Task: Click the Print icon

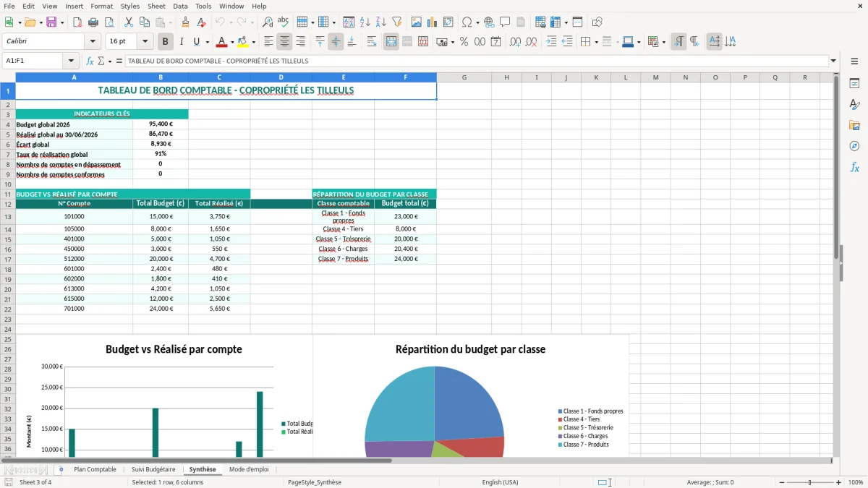Action: (x=93, y=22)
